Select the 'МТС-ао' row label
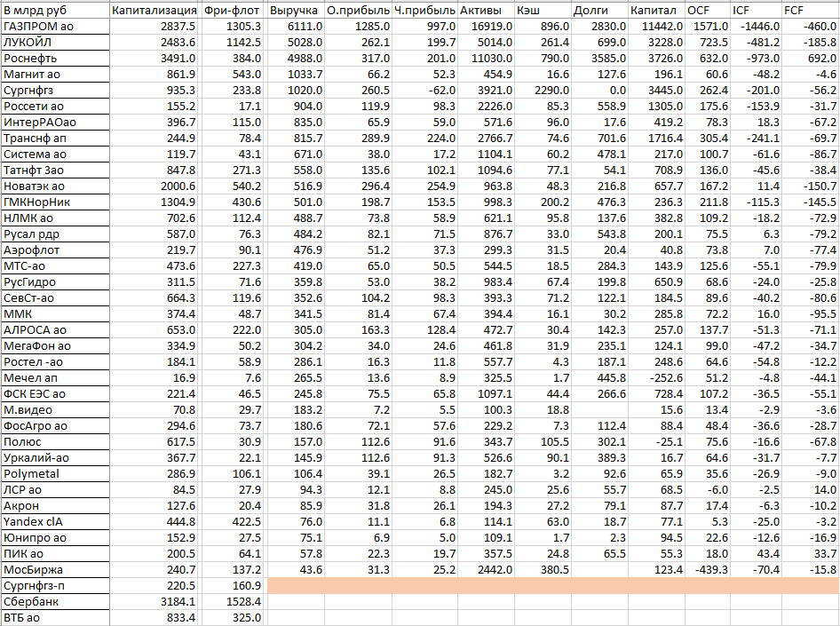This screenshot has height=626, width=840. click(x=55, y=266)
